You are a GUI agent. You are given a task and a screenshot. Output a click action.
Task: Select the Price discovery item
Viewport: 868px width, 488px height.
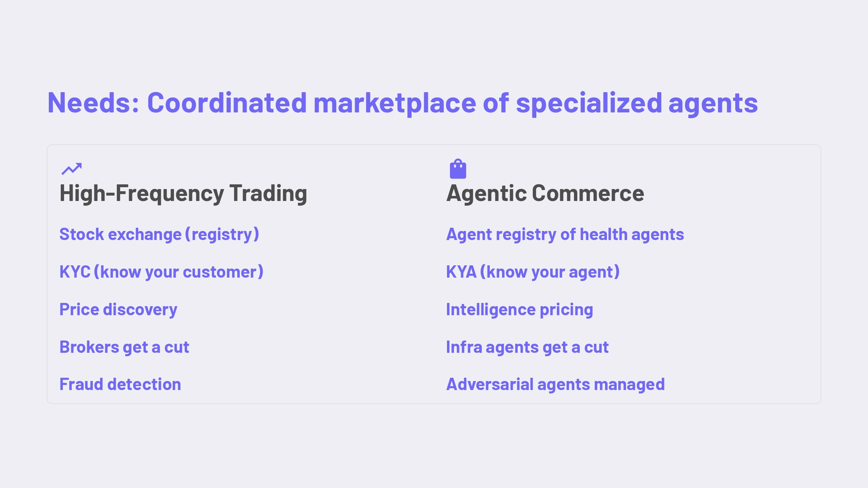tap(119, 310)
